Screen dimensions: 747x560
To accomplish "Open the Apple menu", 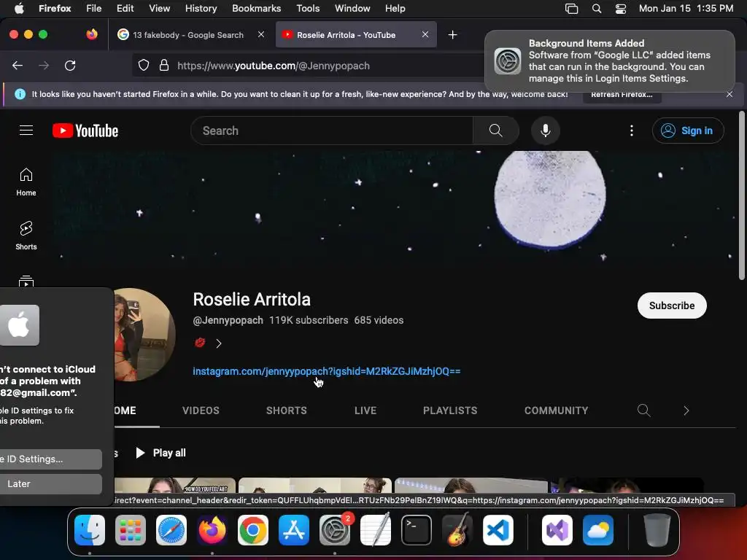I will [19, 8].
